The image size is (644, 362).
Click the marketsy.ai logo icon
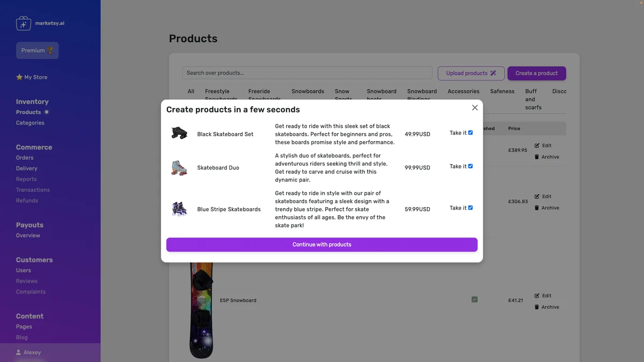24,23
